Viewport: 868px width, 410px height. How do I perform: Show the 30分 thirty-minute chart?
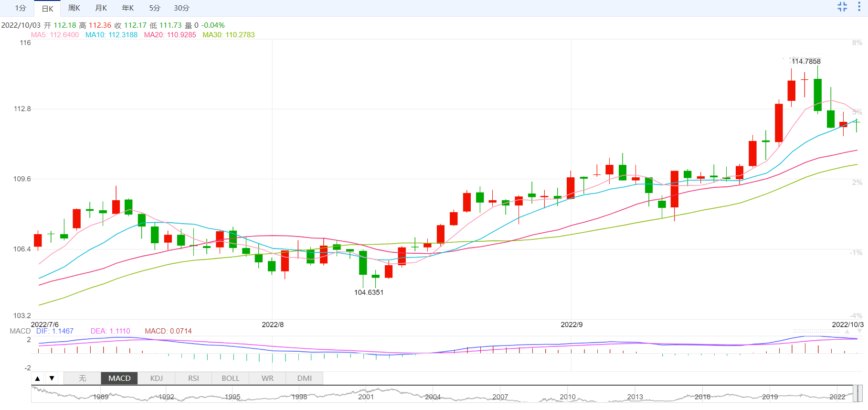[181, 8]
